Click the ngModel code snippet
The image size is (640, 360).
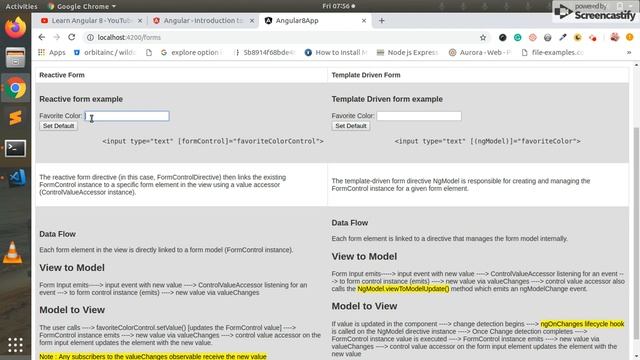pos(487,141)
